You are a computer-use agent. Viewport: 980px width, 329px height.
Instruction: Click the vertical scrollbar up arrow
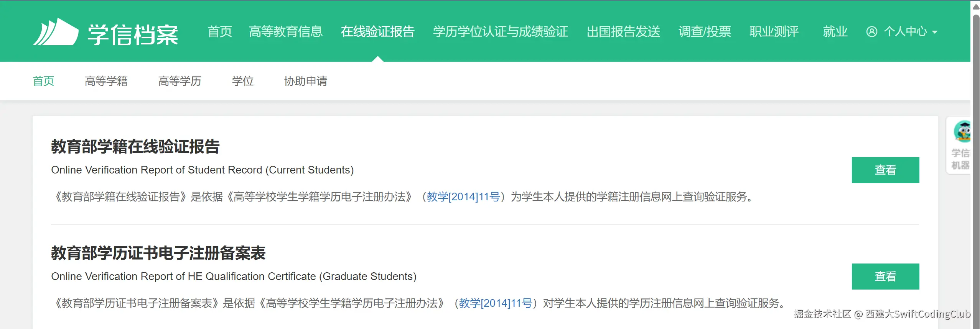[x=976, y=7]
